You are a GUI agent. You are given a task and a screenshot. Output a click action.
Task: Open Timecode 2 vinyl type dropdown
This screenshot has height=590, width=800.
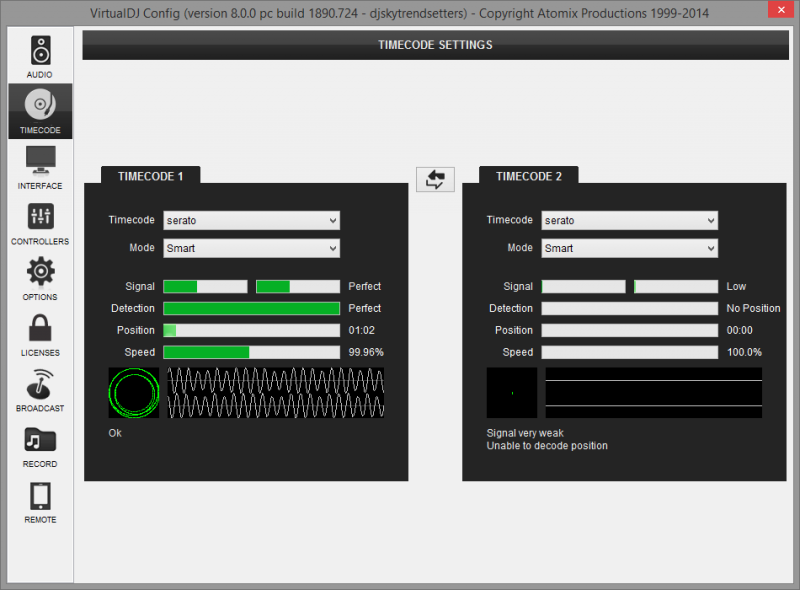click(630, 220)
